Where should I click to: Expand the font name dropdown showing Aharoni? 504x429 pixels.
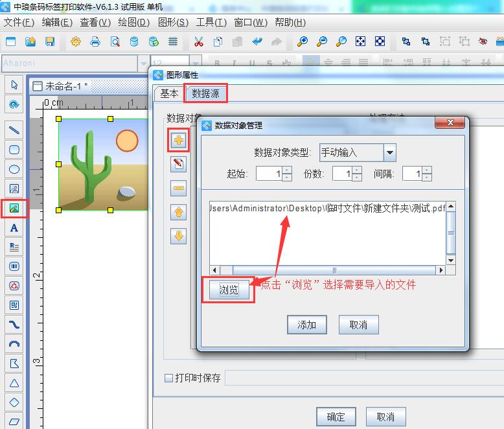143,64
